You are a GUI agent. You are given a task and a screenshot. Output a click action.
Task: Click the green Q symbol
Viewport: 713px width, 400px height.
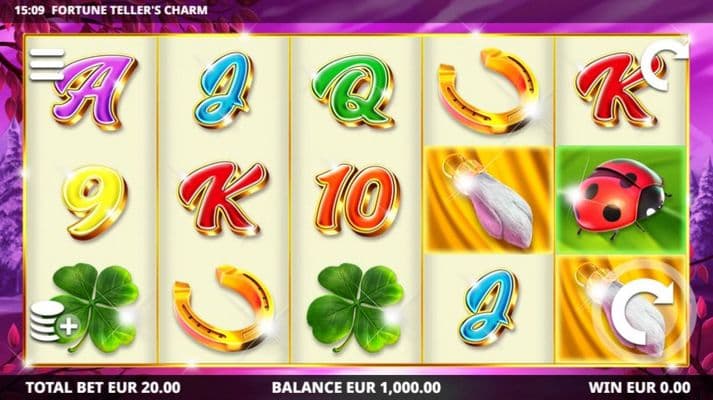[353, 91]
